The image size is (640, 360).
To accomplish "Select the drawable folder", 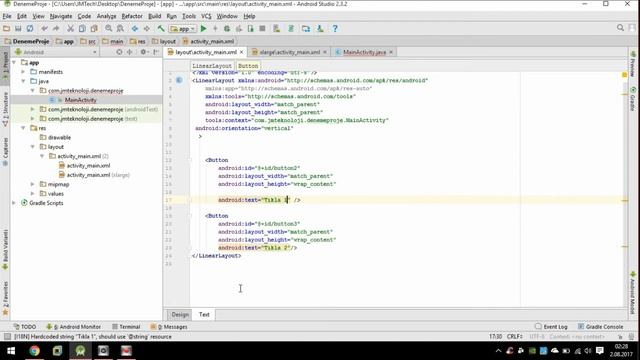I will point(59,138).
